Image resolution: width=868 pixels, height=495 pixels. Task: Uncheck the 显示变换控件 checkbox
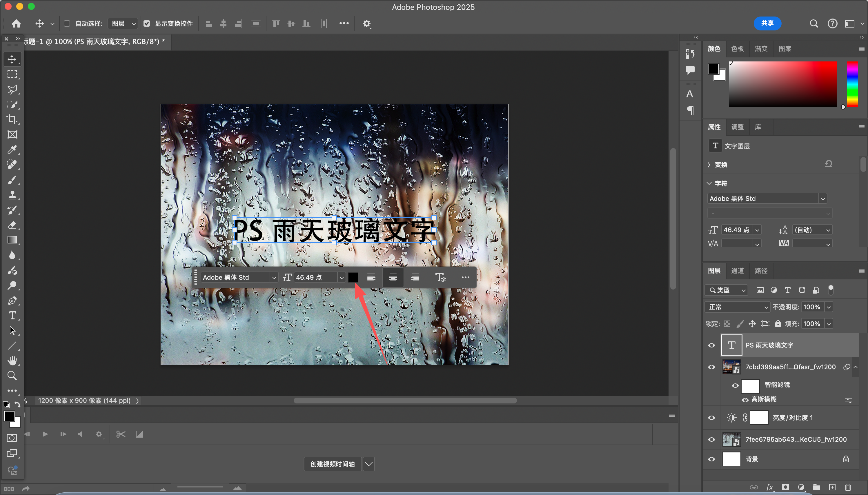pyautogui.click(x=146, y=23)
